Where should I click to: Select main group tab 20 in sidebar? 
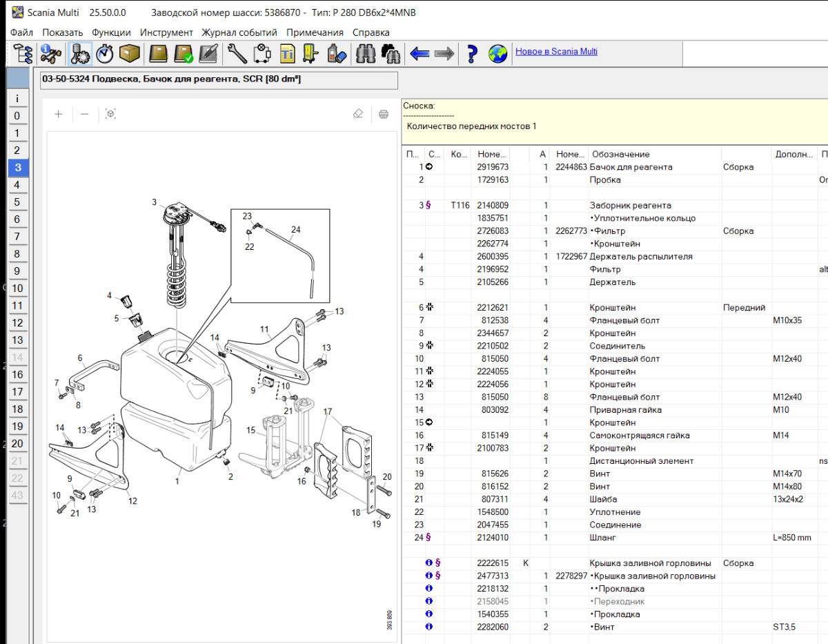click(x=17, y=444)
